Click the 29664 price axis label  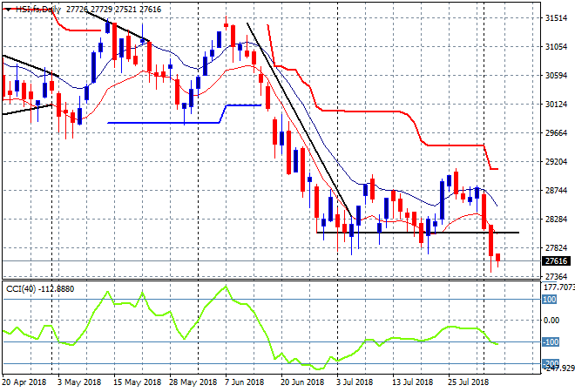(556, 133)
